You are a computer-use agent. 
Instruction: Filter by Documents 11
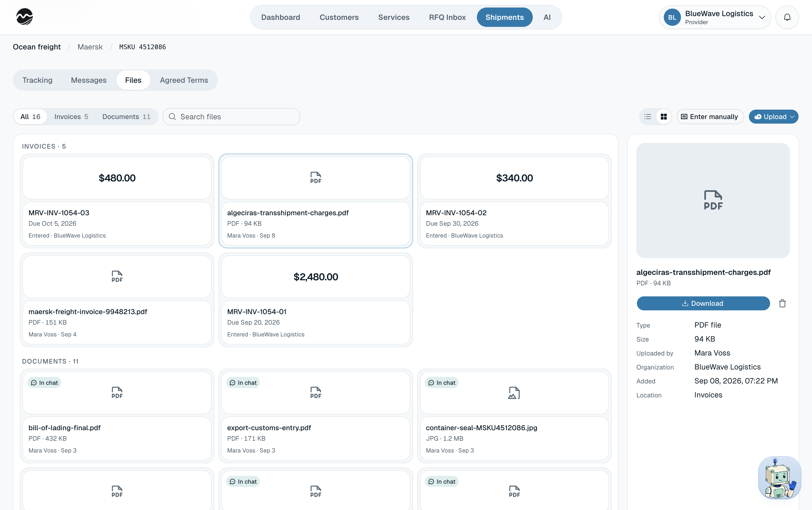pos(126,117)
